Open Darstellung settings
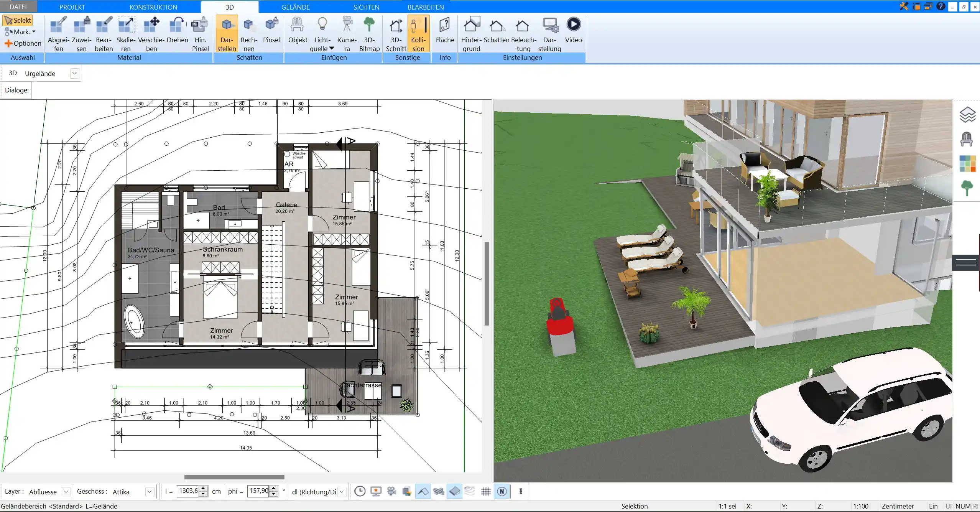The height and width of the screenshot is (512, 980). [x=549, y=34]
